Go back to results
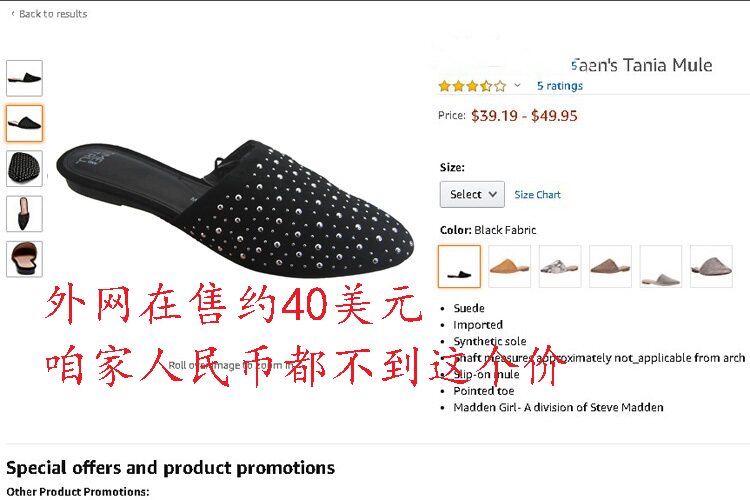This screenshot has height=500, width=750. pos(49,14)
